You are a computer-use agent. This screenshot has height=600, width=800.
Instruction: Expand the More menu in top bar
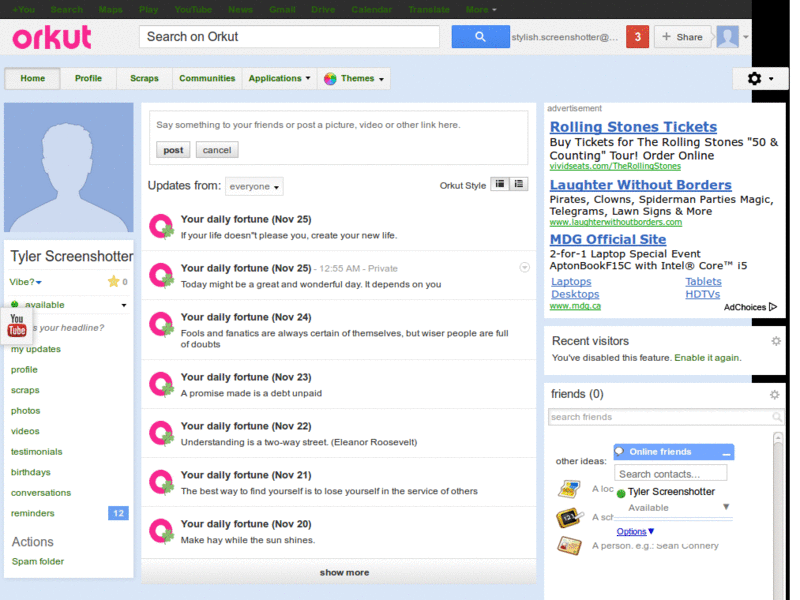point(481,9)
